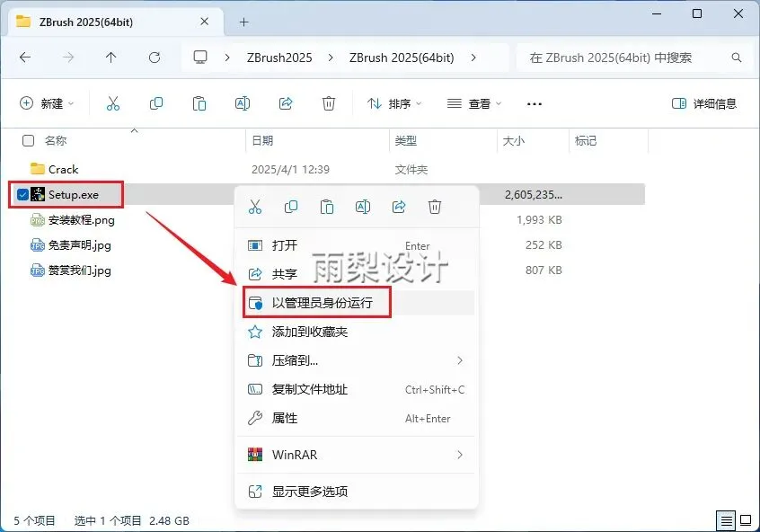Open a new tab with plus button
This screenshot has width=760, height=532.
click(x=243, y=22)
